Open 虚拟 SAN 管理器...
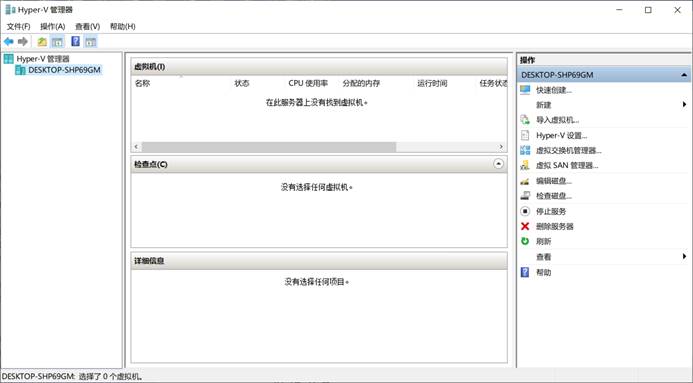 [567, 166]
